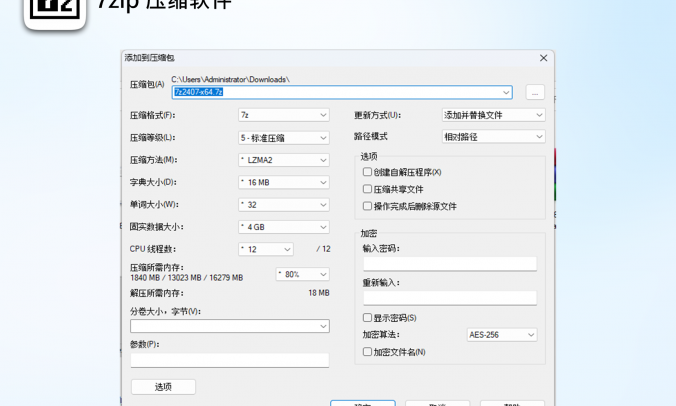Click the 7-Zip logo icon at top left

coord(55,13)
